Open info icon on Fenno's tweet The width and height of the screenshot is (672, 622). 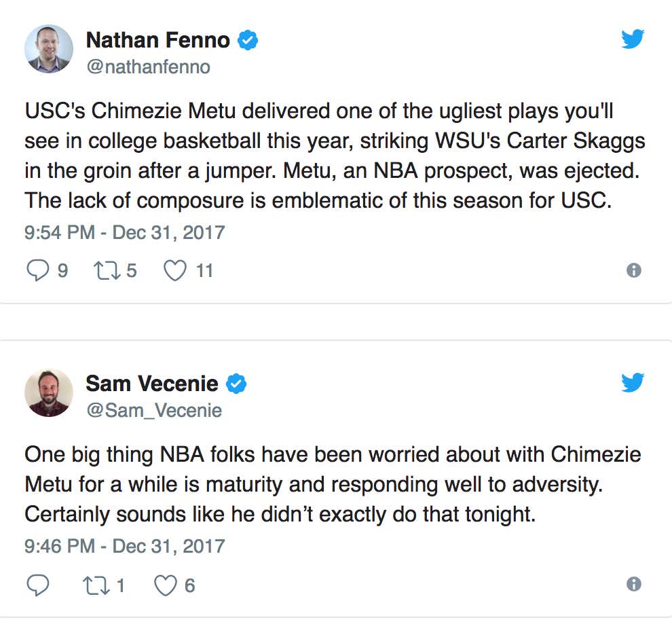(x=633, y=270)
